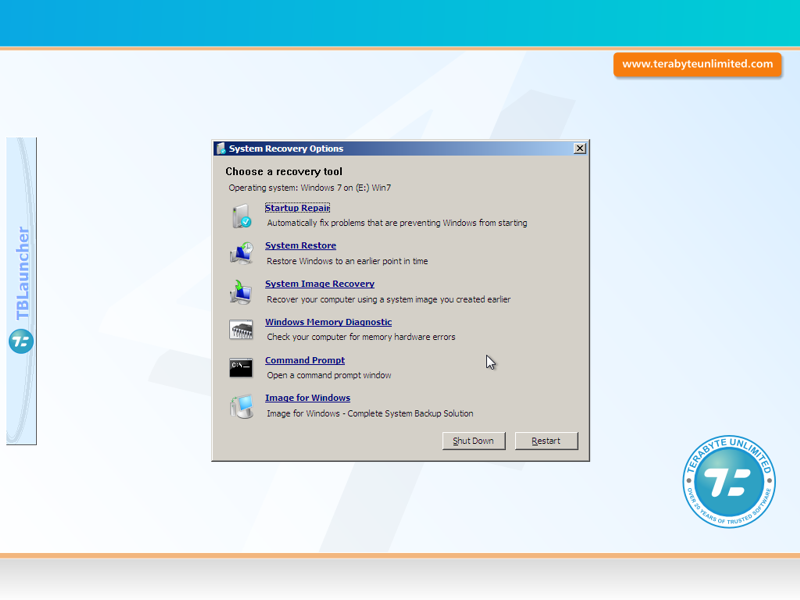Click the TBLauncher round logo icon

tap(21, 341)
